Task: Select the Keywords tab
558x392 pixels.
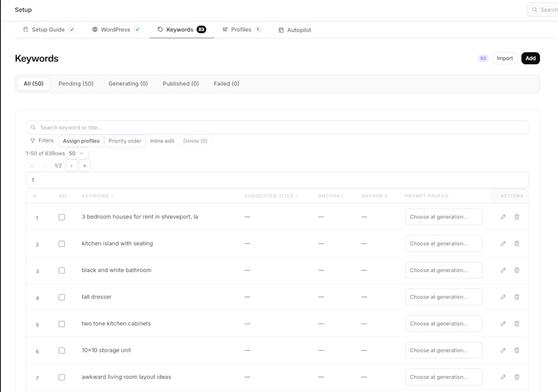Action: pyautogui.click(x=181, y=29)
